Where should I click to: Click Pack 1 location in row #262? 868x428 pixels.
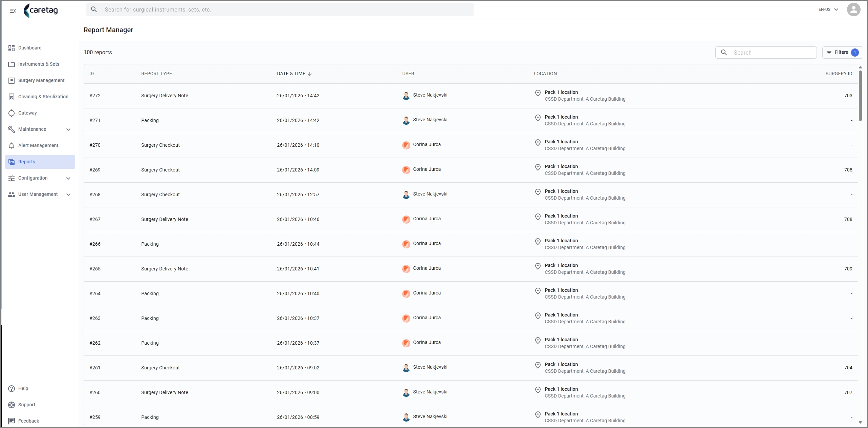[x=561, y=340]
